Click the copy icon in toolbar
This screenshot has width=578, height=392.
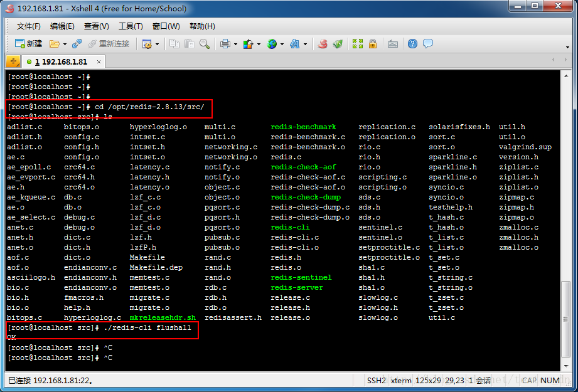(x=174, y=44)
